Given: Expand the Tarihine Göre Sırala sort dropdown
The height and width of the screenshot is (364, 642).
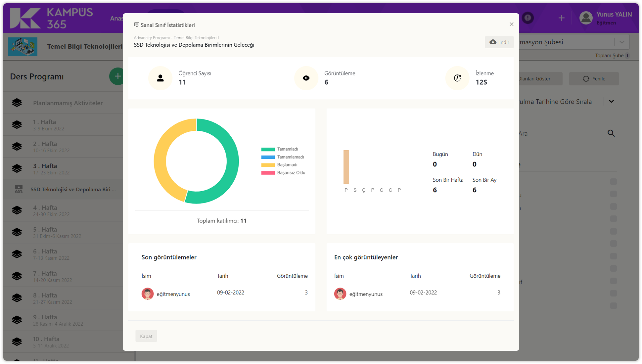Looking at the screenshot, I should (611, 102).
